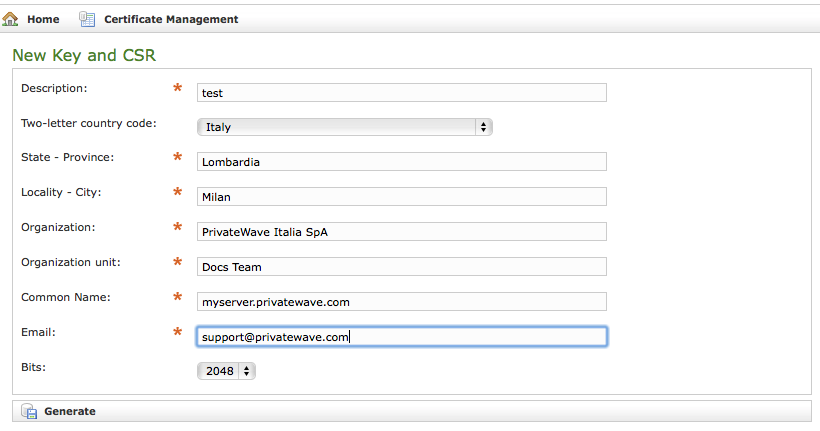
Task: Click the Organization field with PrivateWave Italia SpA
Action: pos(402,232)
